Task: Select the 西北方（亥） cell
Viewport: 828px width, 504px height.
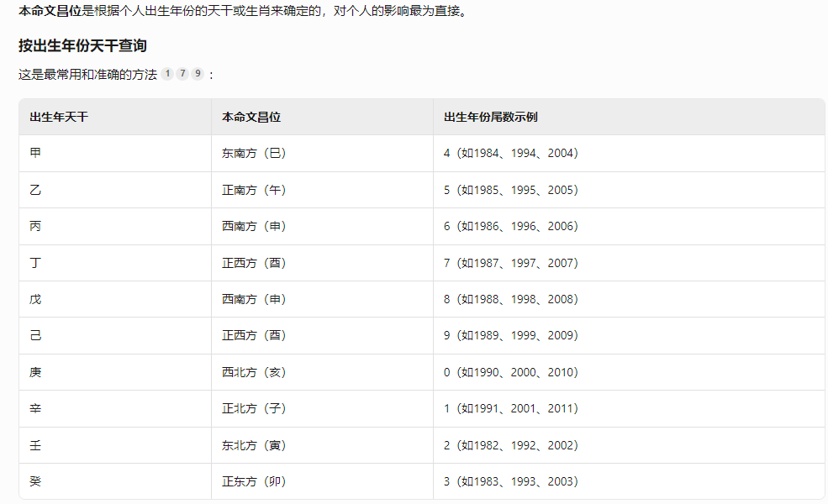Action: [x=254, y=372]
